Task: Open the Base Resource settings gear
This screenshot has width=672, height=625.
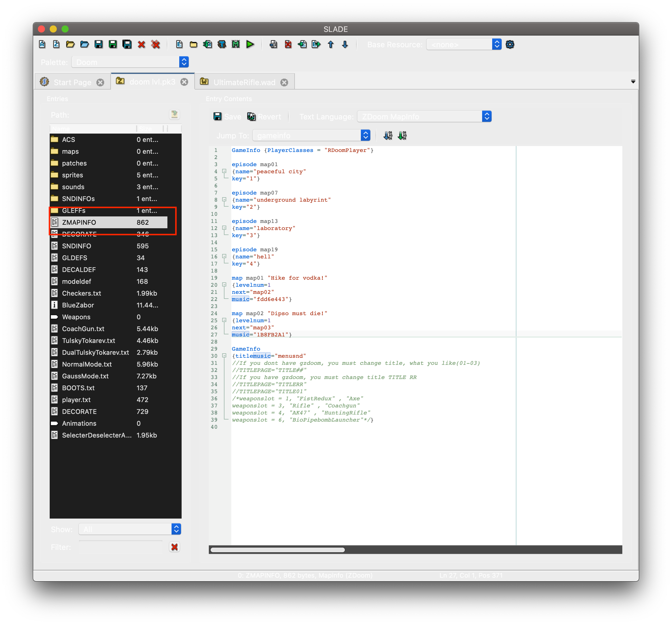Action: pyautogui.click(x=510, y=44)
